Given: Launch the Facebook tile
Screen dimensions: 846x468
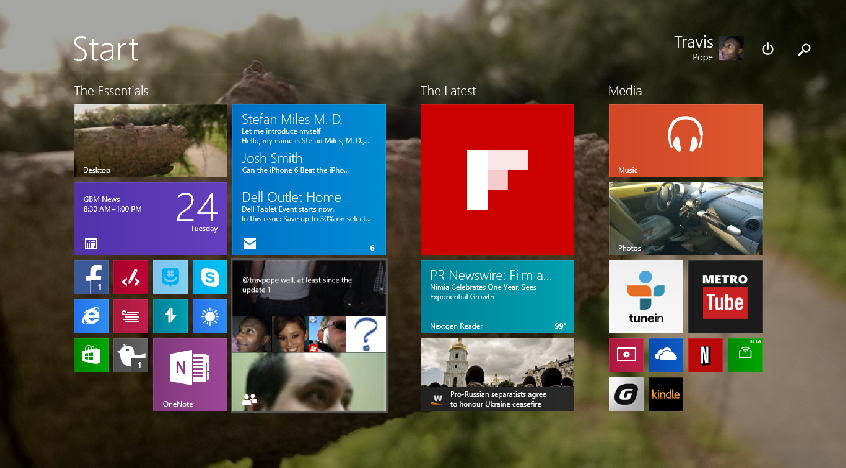Looking at the screenshot, I should coord(91,277).
